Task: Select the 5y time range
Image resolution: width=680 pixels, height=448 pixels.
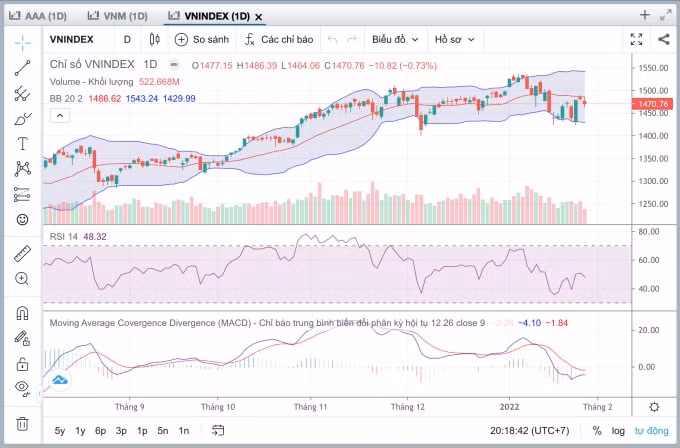Action: click(60, 431)
